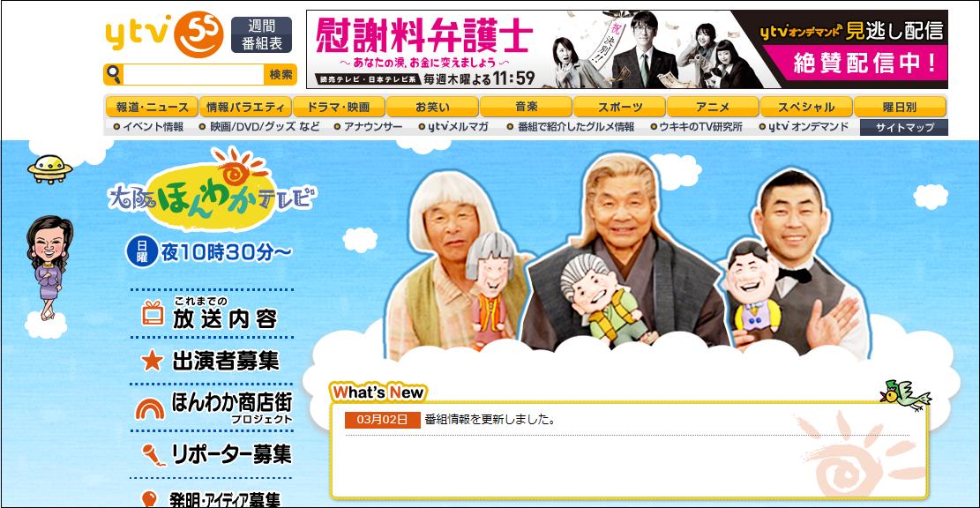Open the 週間番組表 weekly schedule button
This screenshot has height=508, width=980.
[261, 34]
